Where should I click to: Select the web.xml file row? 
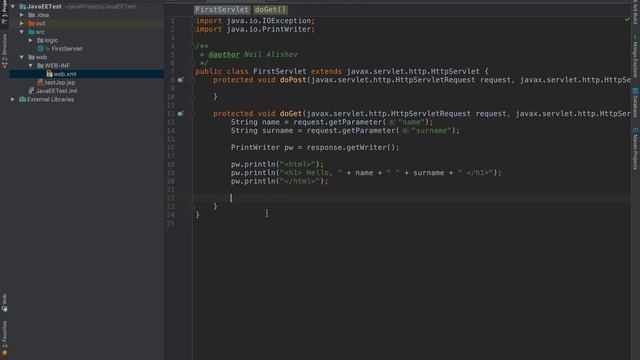(87, 74)
